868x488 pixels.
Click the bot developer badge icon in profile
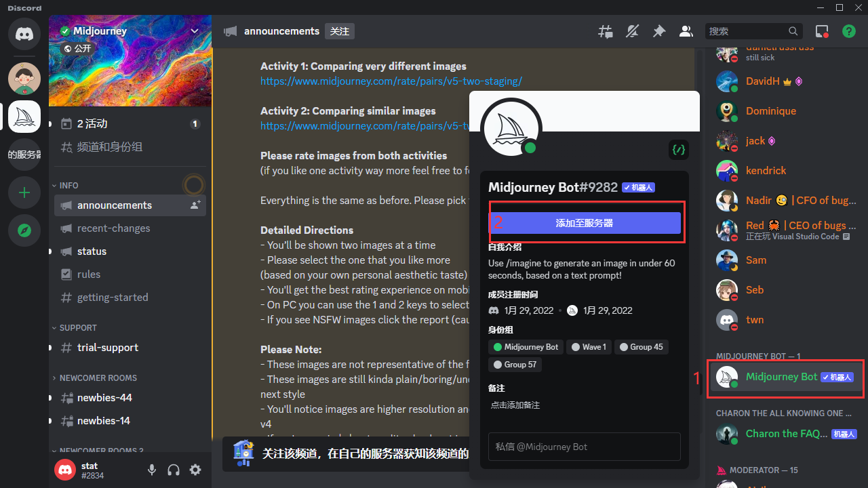click(x=679, y=150)
